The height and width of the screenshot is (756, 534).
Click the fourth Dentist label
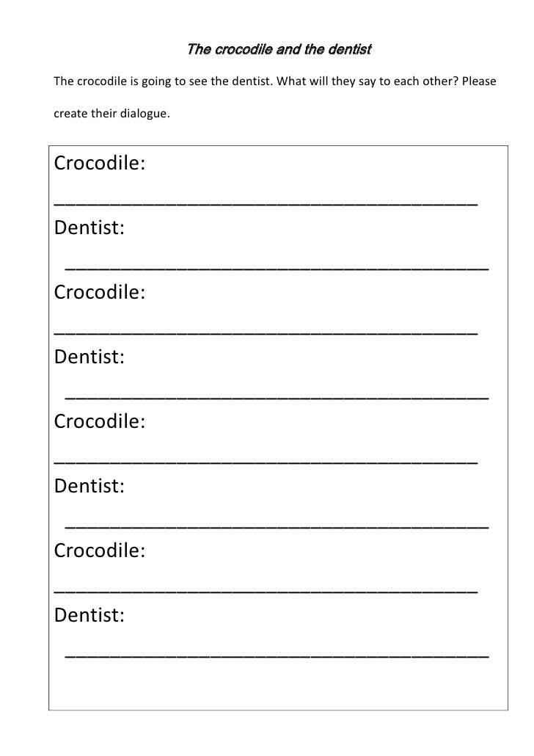pyautogui.click(x=89, y=615)
